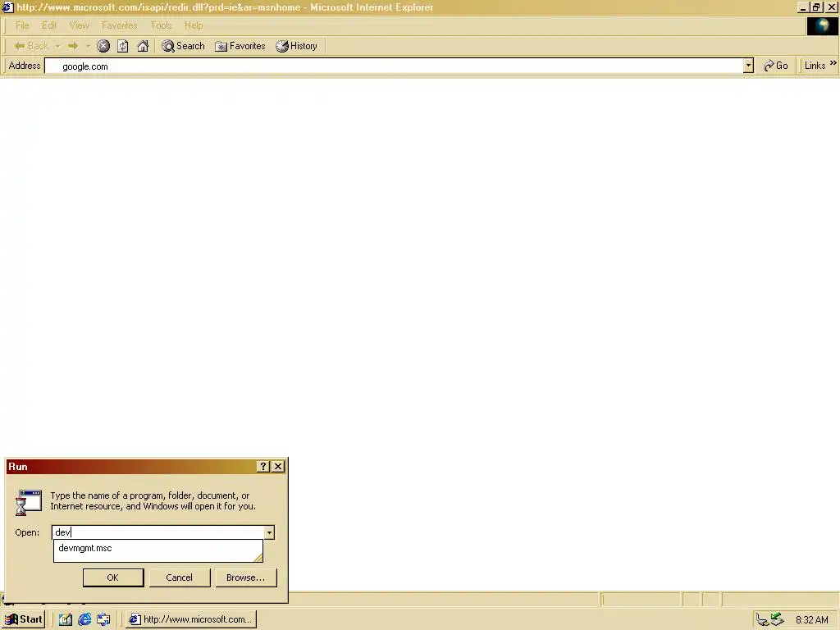The height and width of the screenshot is (630, 840).
Task: Click the Show Desktop quick launch icon
Action: tap(66, 619)
